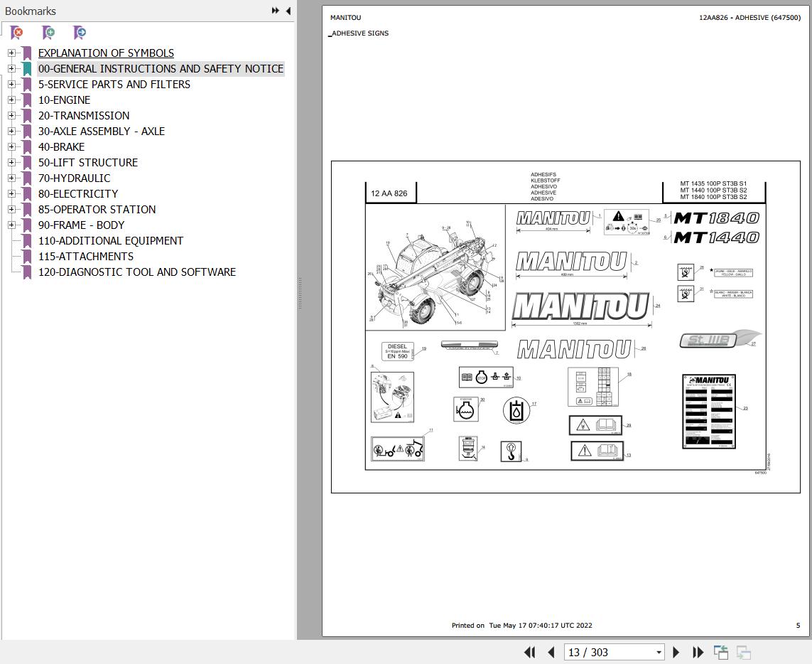The image size is (812, 664).
Task: Click the go-to-previous-view icon
Action: point(720,652)
